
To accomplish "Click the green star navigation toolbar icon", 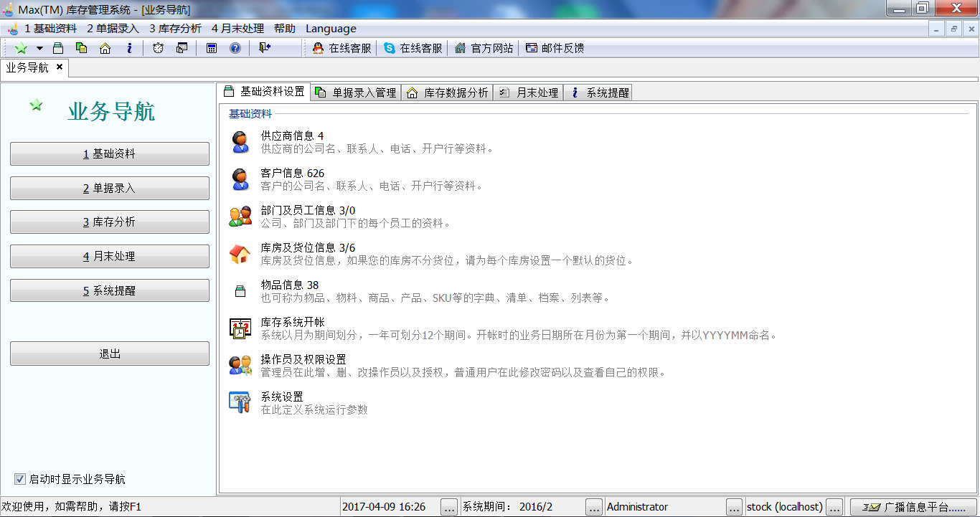I will click(x=22, y=48).
